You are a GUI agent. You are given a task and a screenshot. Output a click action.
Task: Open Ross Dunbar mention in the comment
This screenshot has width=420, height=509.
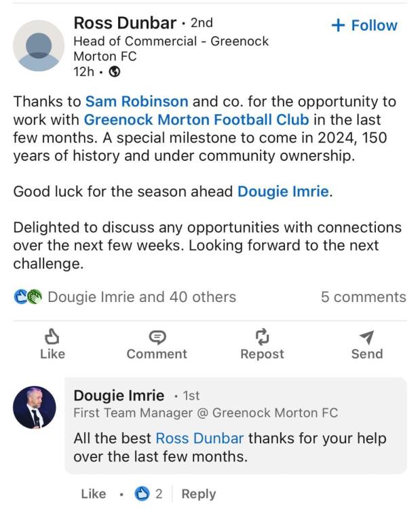coord(199,438)
